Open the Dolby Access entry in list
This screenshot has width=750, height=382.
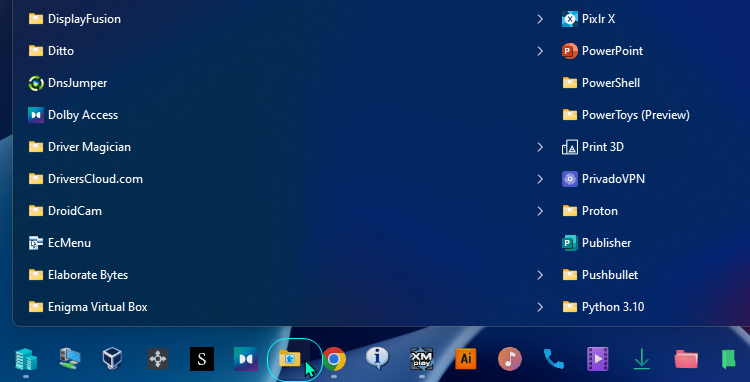(x=73, y=115)
